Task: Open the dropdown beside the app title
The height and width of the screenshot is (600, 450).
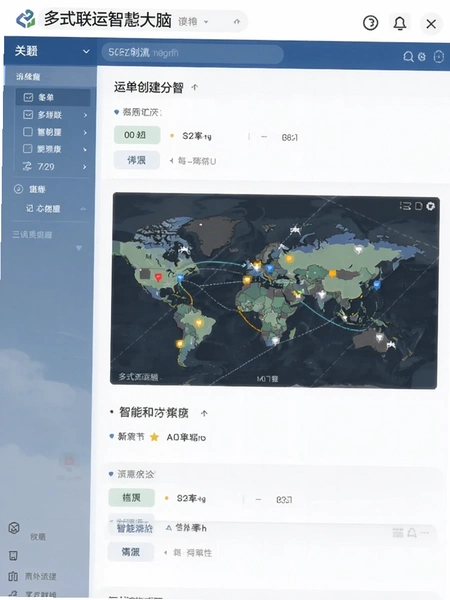Action: (206, 22)
